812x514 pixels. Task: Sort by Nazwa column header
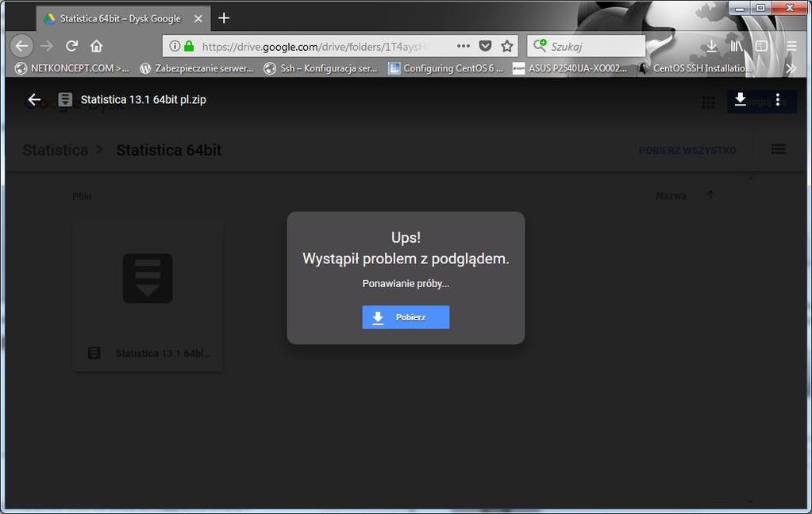[x=672, y=196]
